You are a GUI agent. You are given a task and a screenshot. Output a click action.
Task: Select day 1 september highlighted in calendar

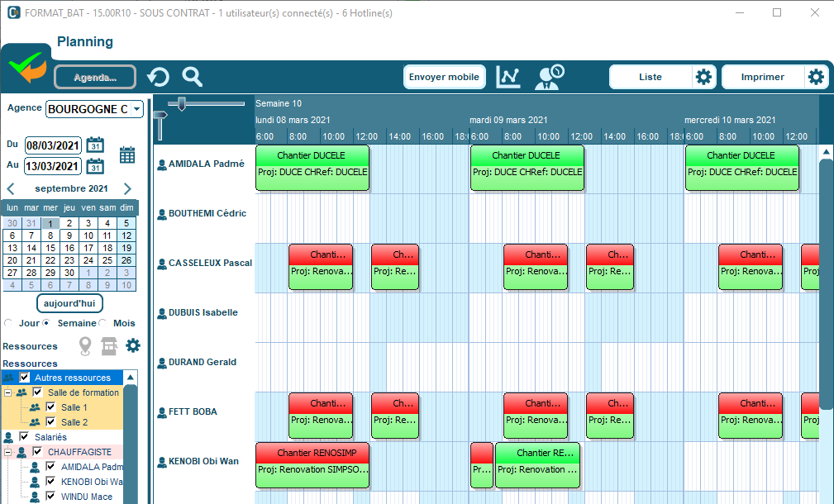coord(50,223)
